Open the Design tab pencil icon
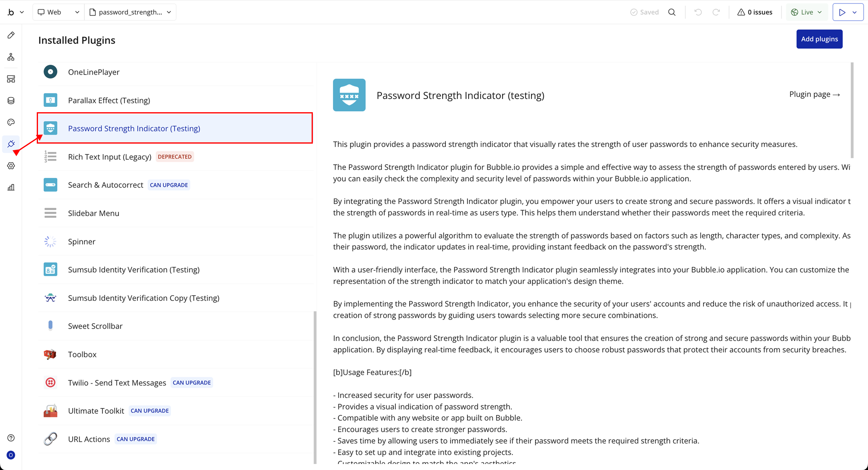This screenshot has width=868, height=470. pyautogui.click(x=11, y=35)
